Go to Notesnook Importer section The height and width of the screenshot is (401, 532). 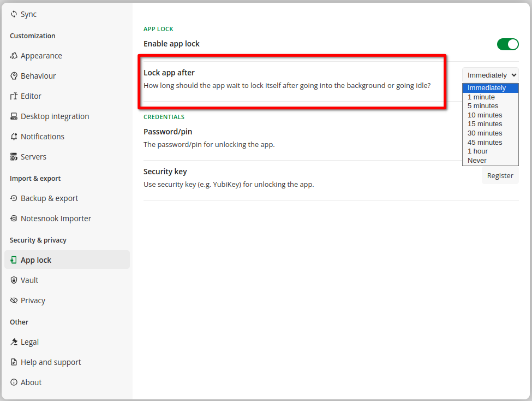coord(56,219)
